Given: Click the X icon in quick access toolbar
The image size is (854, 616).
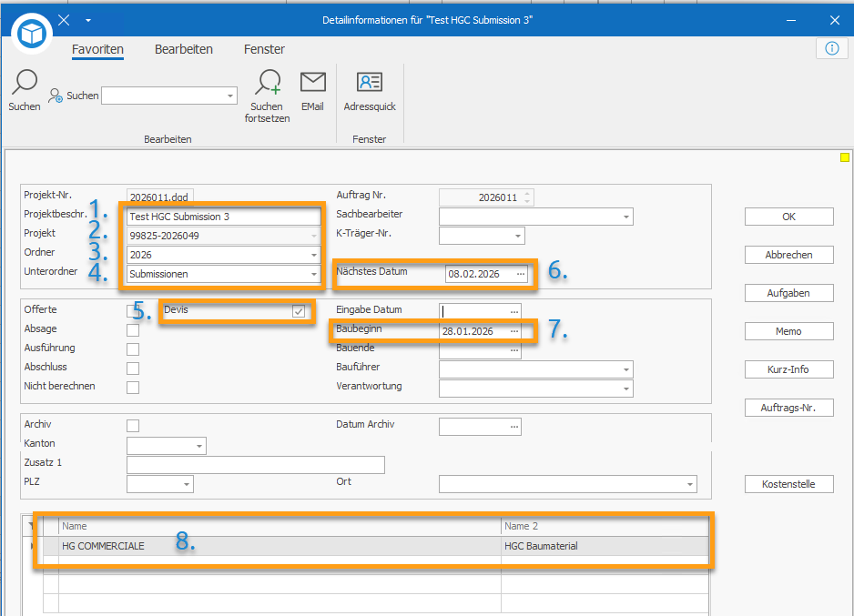Looking at the screenshot, I should (x=64, y=20).
